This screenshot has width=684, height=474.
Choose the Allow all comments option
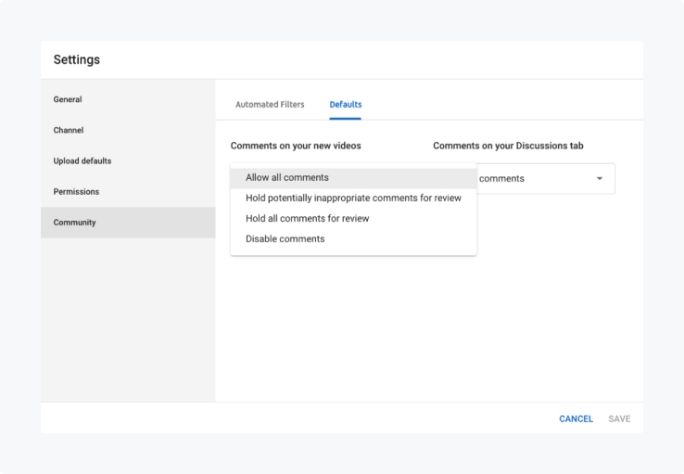287,177
